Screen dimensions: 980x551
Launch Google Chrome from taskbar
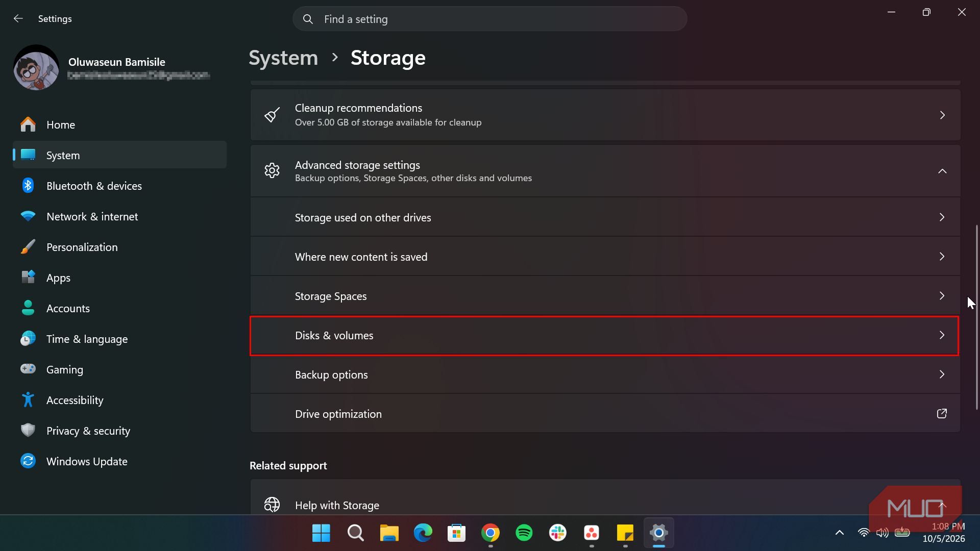pyautogui.click(x=490, y=533)
